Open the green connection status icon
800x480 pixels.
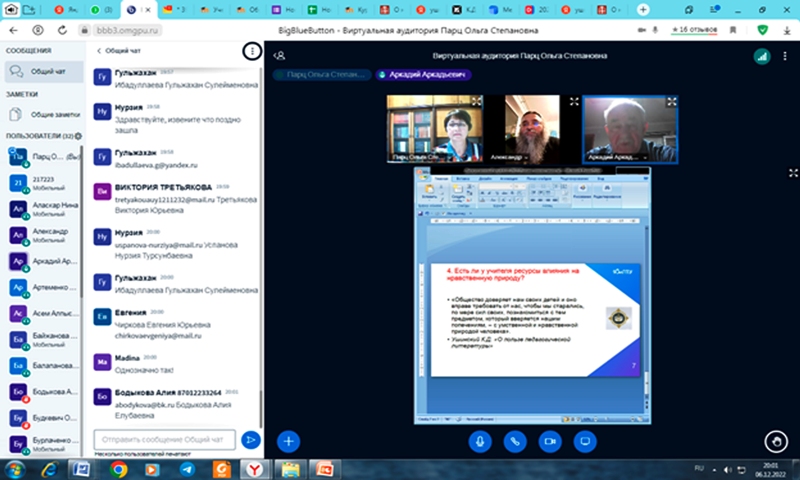tap(762, 56)
